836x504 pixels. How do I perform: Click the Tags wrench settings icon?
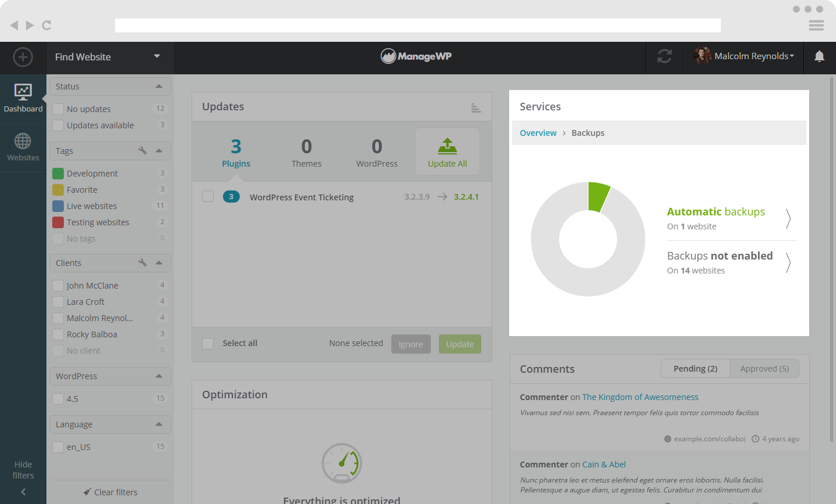(142, 150)
